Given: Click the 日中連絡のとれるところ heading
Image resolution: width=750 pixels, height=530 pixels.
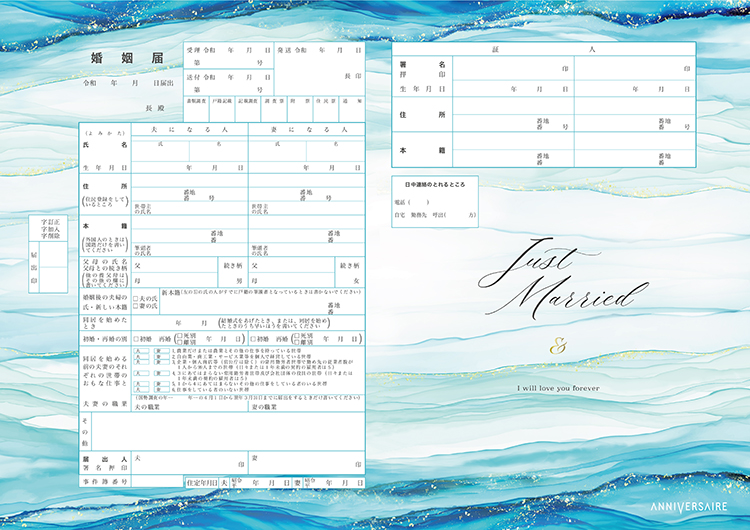Looking at the screenshot, I should pos(435,184).
